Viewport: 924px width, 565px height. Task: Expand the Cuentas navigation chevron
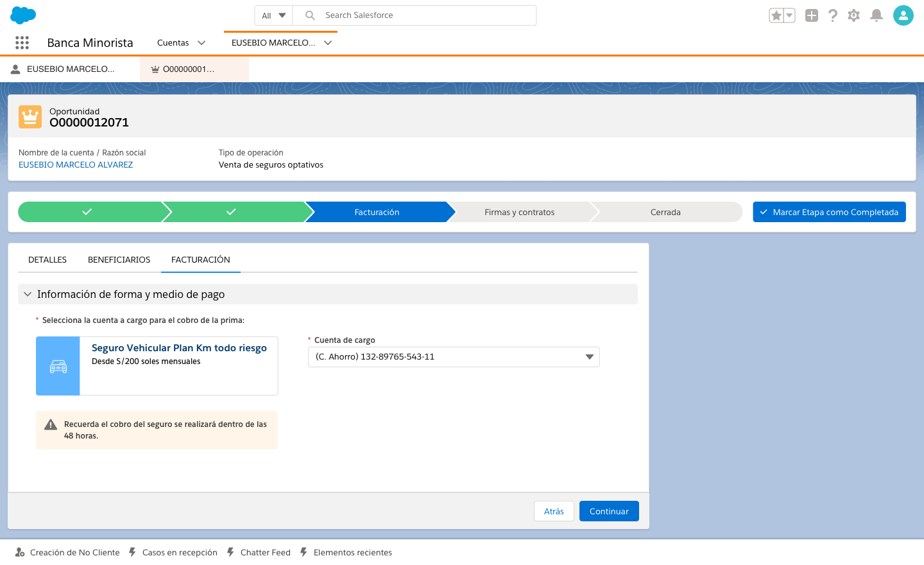201,43
